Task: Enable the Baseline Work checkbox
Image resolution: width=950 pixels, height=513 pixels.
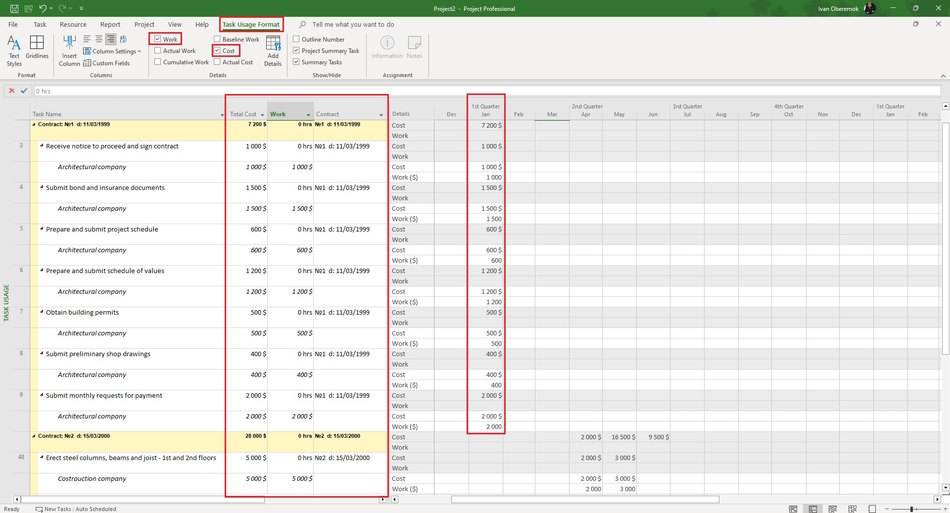Action: (x=217, y=39)
